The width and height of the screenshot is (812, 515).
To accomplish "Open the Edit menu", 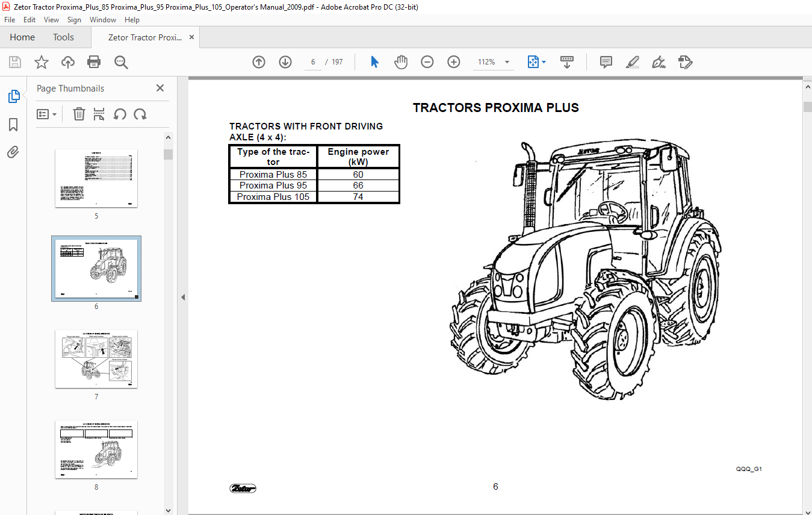I will pos(29,20).
